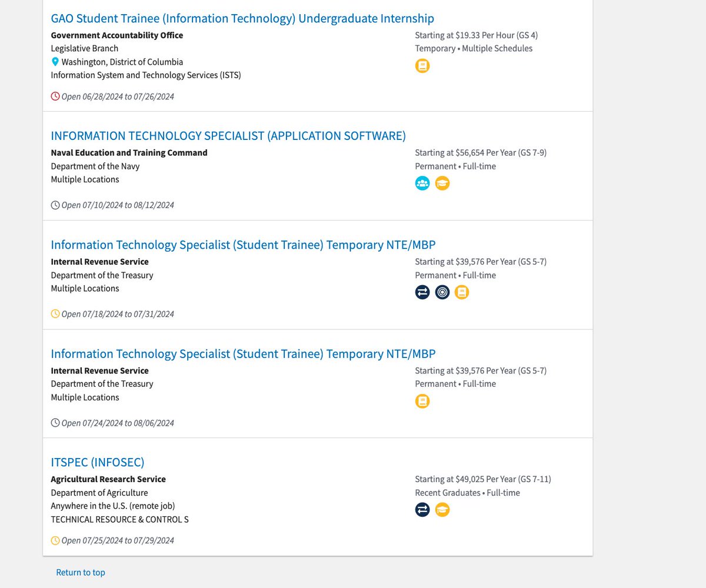Viewport: 706px width, 588px height.
Task: Click Open 07/18/2024 to 07/31/2024 date range
Action: 118,314
